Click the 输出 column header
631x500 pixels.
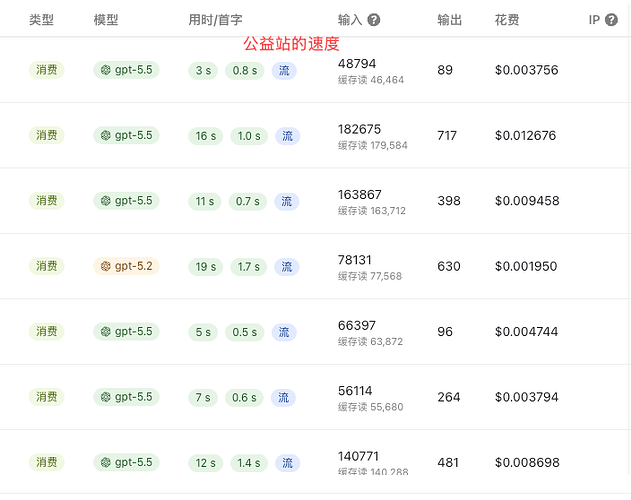click(x=450, y=20)
